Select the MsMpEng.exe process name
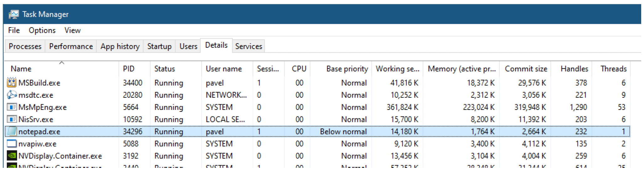This screenshot has width=644, height=176. tap(42, 107)
